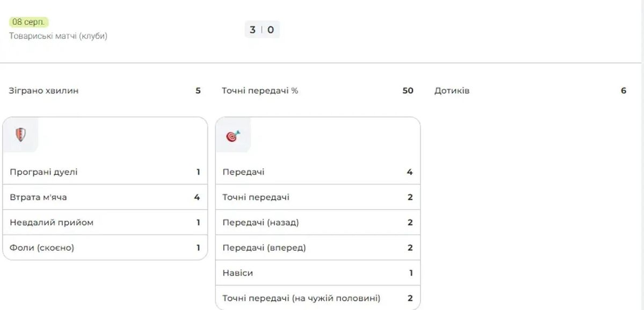Click the target dartboard passing icon

click(x=233, y=136)
